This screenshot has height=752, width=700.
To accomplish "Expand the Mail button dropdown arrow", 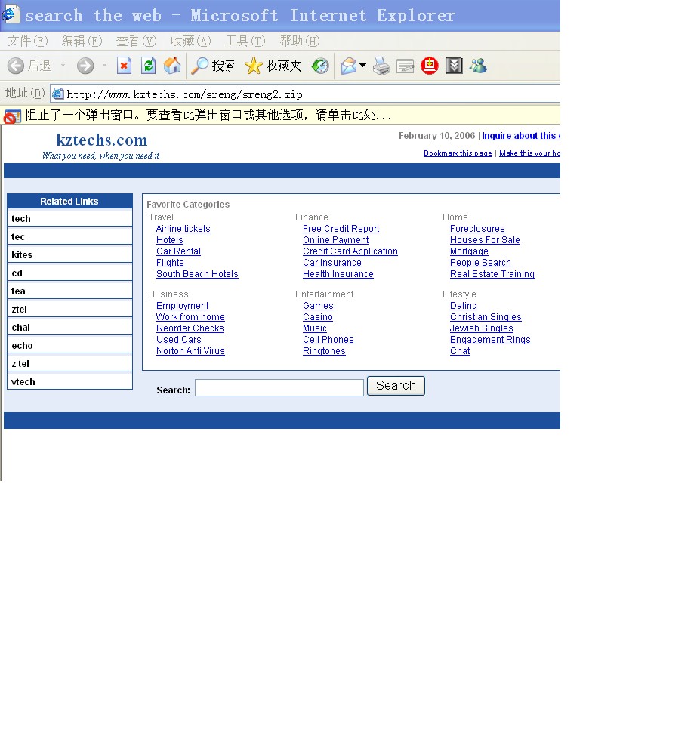I will 362,65.
